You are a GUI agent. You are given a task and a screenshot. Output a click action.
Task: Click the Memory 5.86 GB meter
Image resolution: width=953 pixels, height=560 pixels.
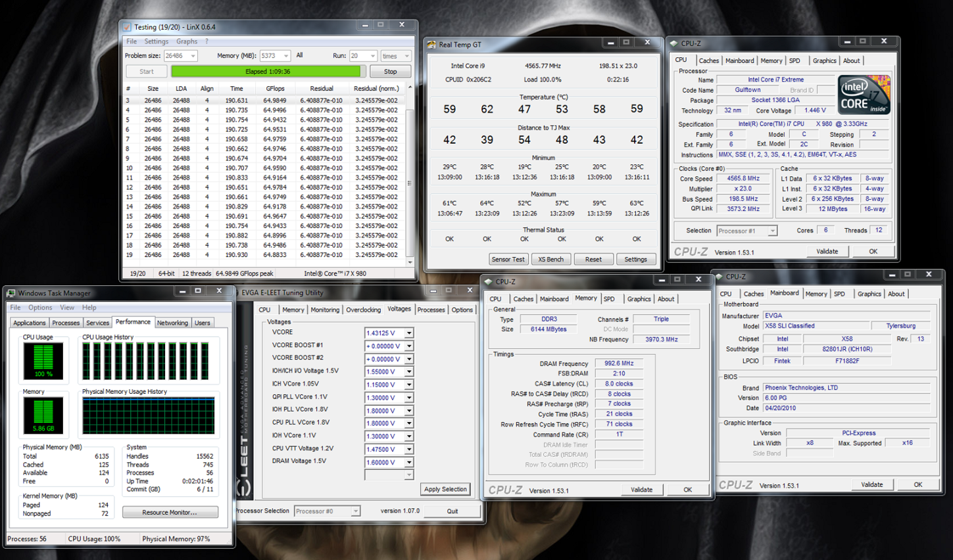[43, 415]
